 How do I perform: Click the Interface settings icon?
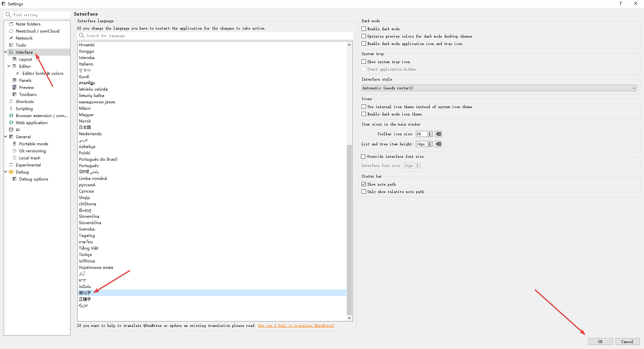(x=11, y=52)
